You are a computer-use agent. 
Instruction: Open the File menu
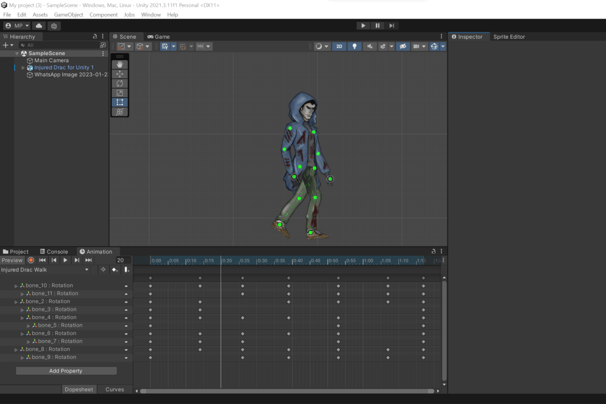[7, 15]
